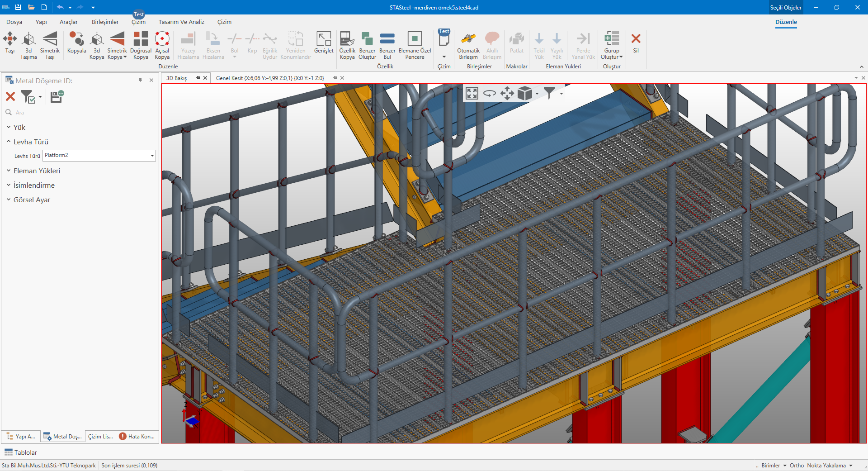The image size is (868, 471).
Task: Expand the Görsel Ayar section
Action: (32, 200)
